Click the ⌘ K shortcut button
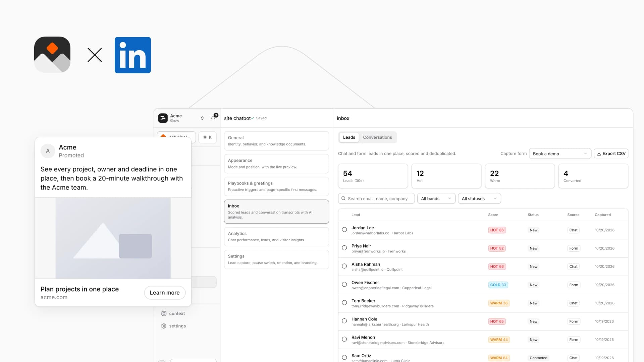The image size is (644, 362). tap(207, 137)
